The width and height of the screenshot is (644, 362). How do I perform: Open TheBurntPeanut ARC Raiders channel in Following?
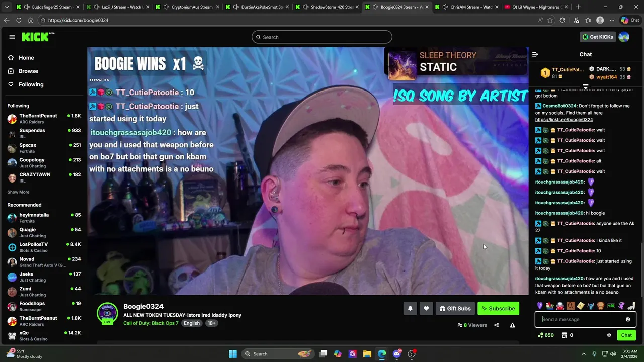click(44, 119)
